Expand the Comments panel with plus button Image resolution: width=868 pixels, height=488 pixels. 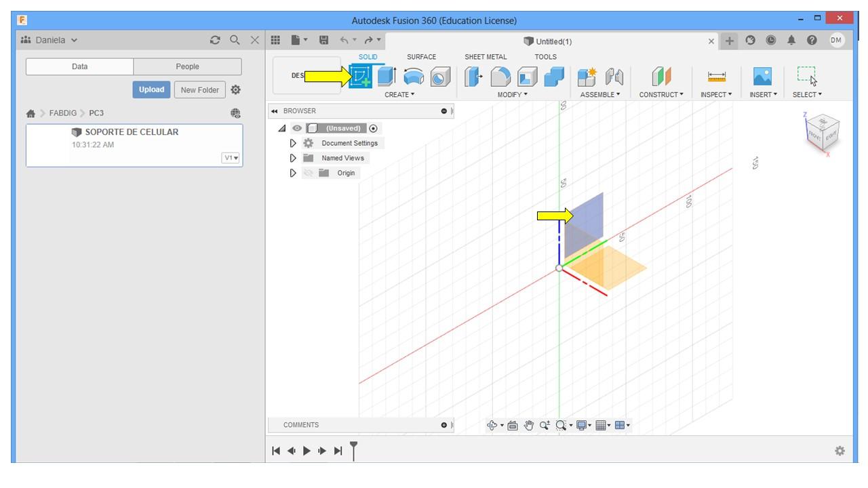[444, 425]
